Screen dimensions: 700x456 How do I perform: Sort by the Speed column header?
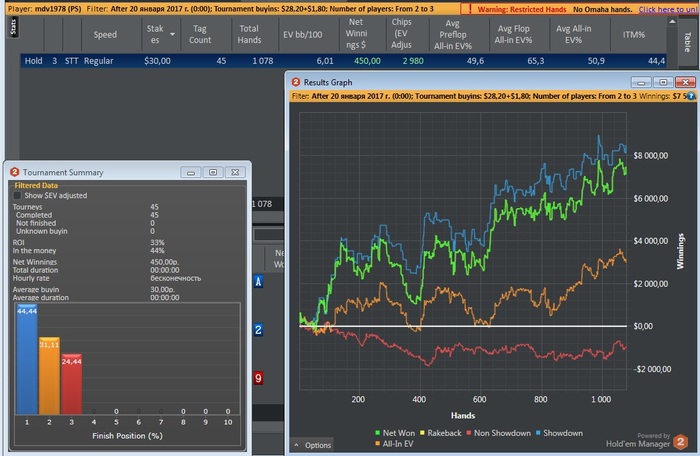tap(105, 35)
